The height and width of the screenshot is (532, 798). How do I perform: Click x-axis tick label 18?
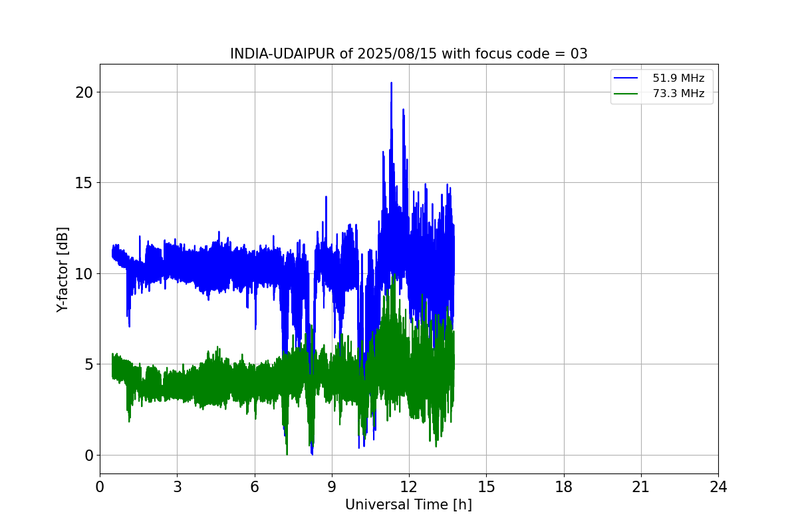564,487
